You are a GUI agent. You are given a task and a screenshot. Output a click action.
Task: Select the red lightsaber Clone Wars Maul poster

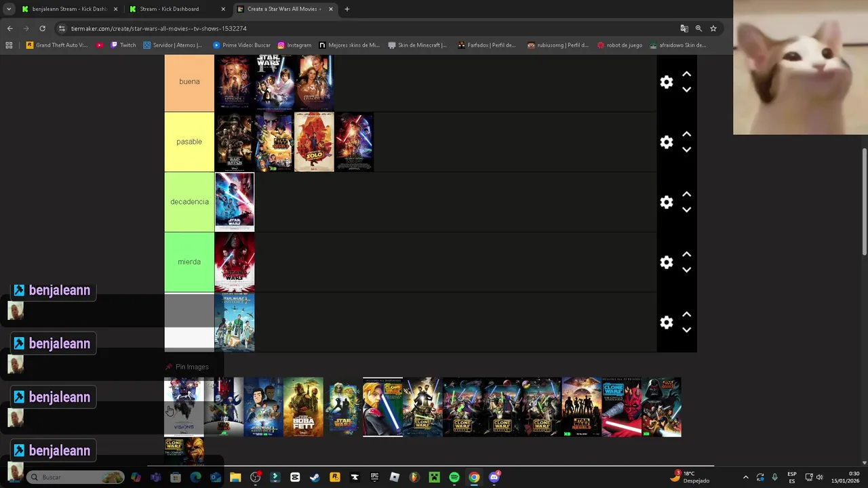tap(621, 407)
